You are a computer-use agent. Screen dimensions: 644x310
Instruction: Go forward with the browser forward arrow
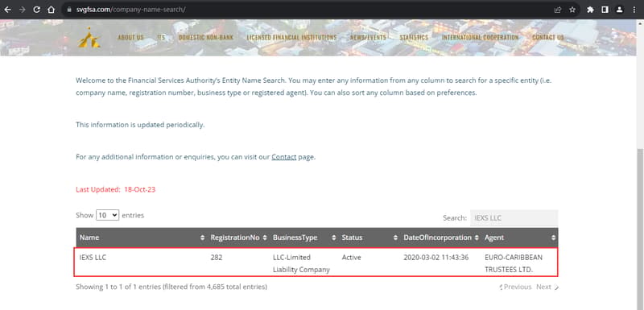tap(23, 10)
